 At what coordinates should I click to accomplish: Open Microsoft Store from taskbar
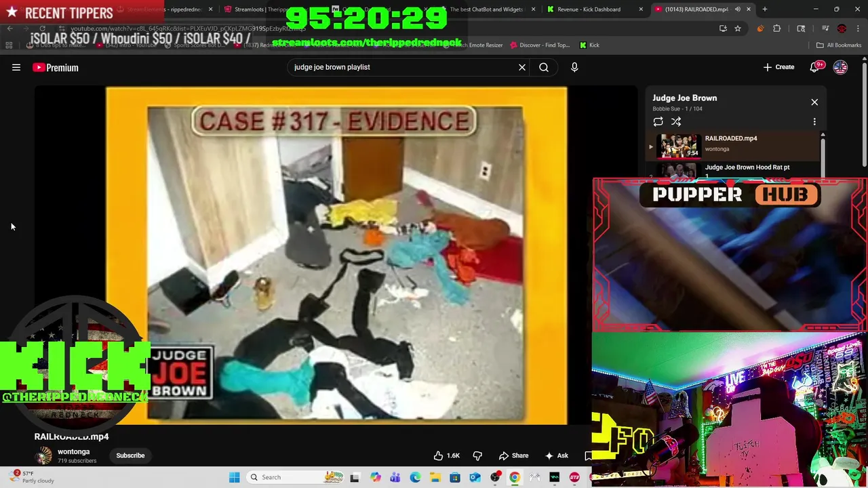tap(455, 477)
